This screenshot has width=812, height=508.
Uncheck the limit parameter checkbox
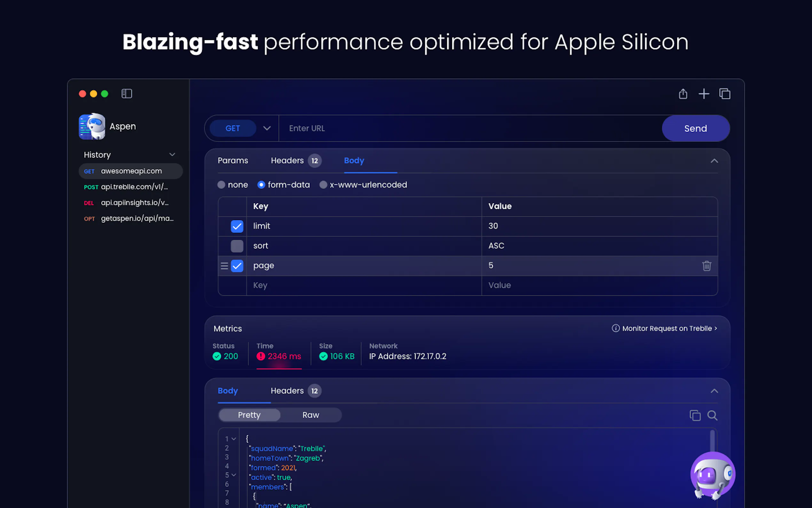click(237, 226)
